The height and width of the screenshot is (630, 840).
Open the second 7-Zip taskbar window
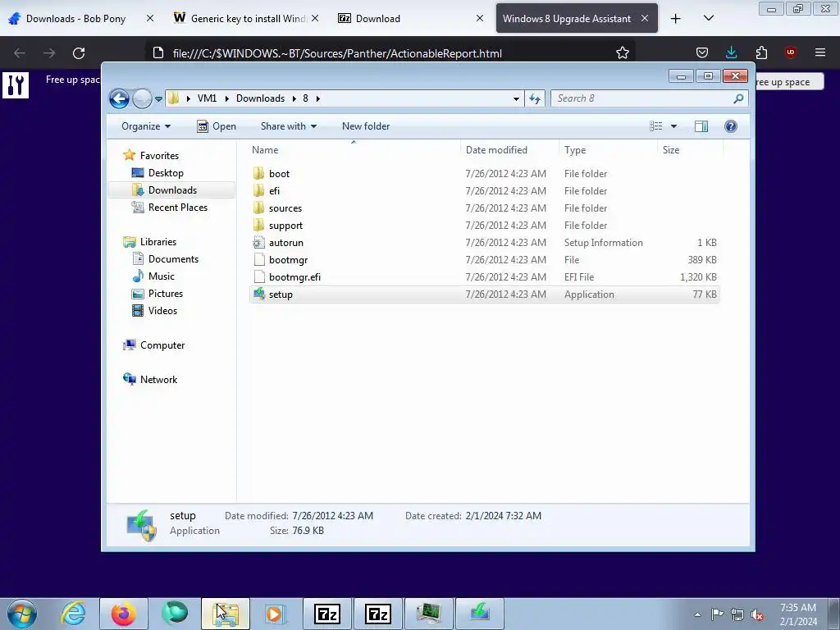point(377,614)
